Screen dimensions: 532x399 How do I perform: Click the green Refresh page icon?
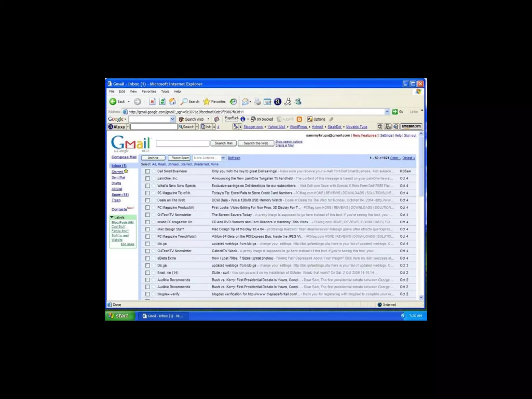(162, 102)
